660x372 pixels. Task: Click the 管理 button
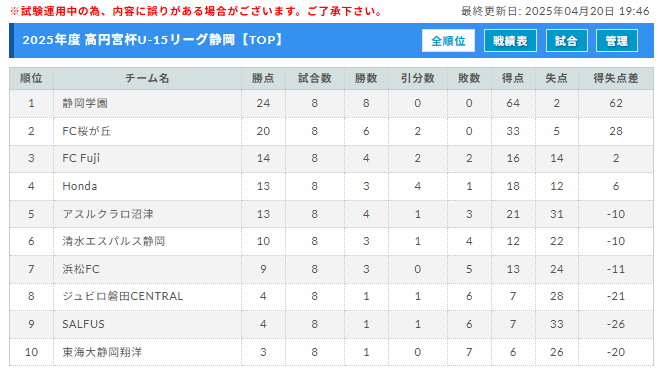[x=617, y=41]
